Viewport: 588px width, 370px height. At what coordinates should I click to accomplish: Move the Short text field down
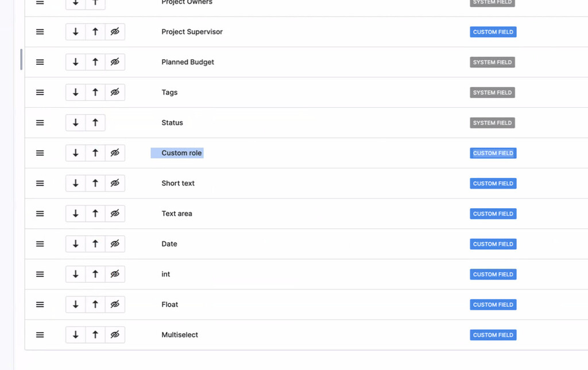(75, 183)
